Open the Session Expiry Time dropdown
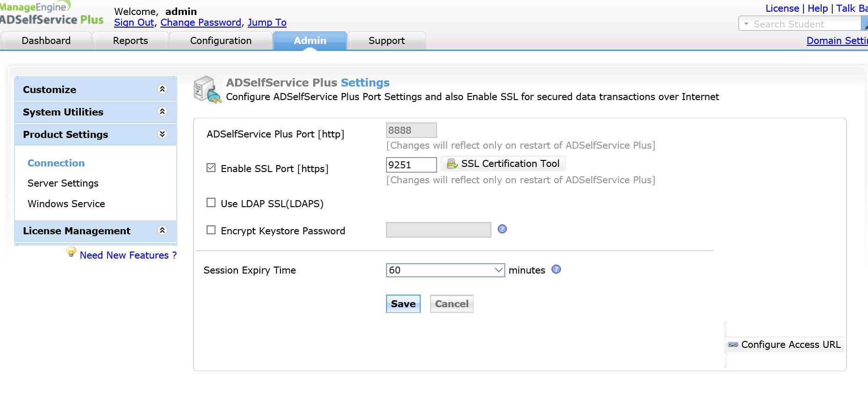The height and width of the screenshot is (397, 868). 445,270
